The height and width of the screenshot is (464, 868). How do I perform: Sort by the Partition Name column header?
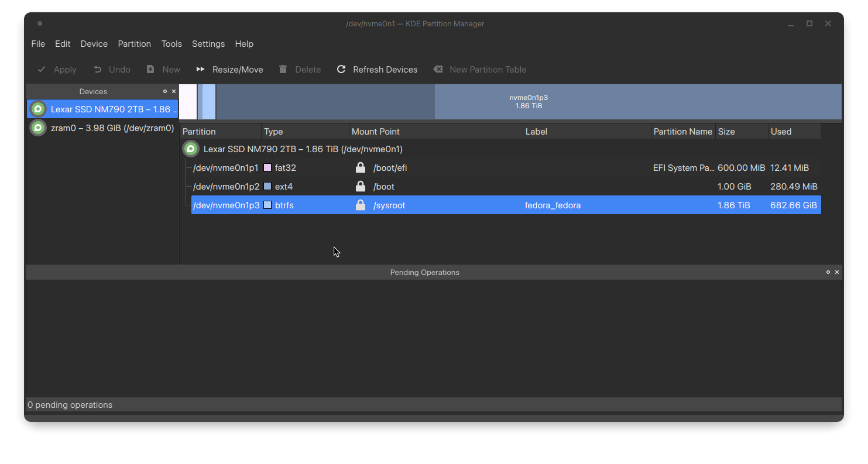[x=683, y=132]
